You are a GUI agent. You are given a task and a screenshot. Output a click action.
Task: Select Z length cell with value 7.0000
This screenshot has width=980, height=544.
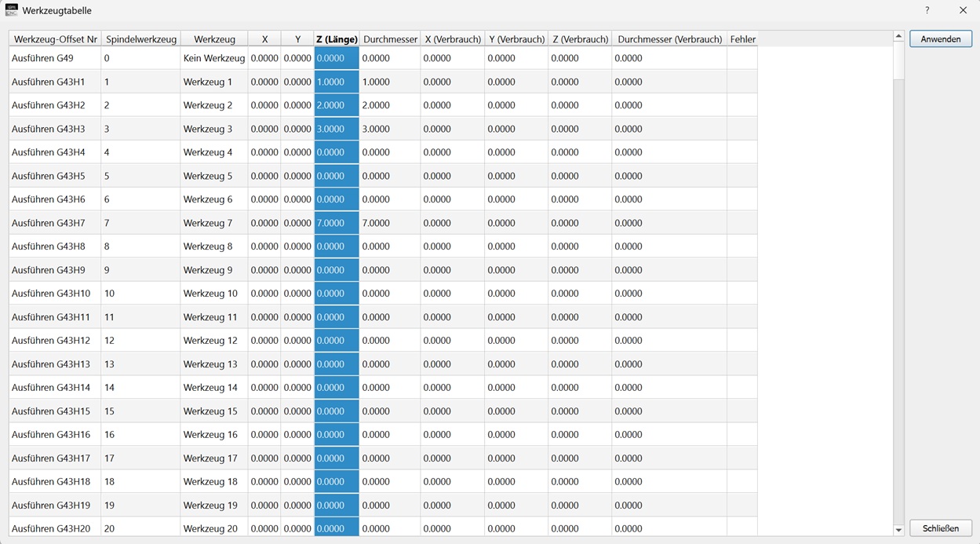337,223
